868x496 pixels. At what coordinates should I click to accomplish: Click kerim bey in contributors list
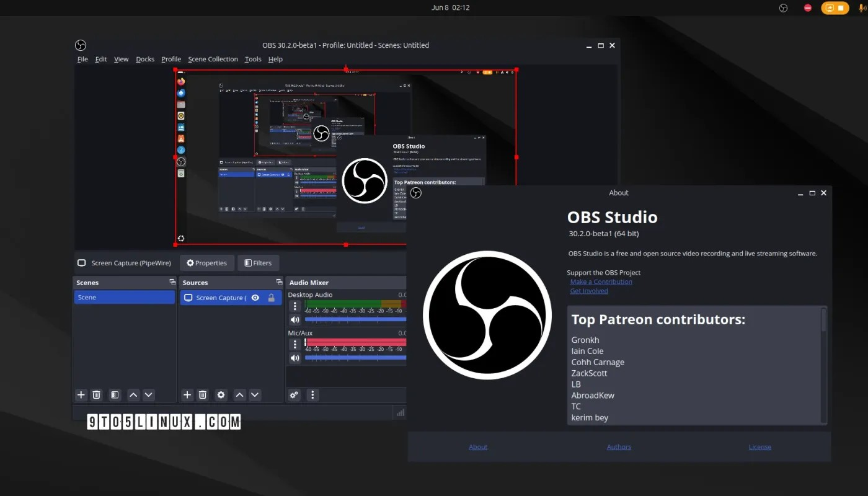tap(590, 418)
